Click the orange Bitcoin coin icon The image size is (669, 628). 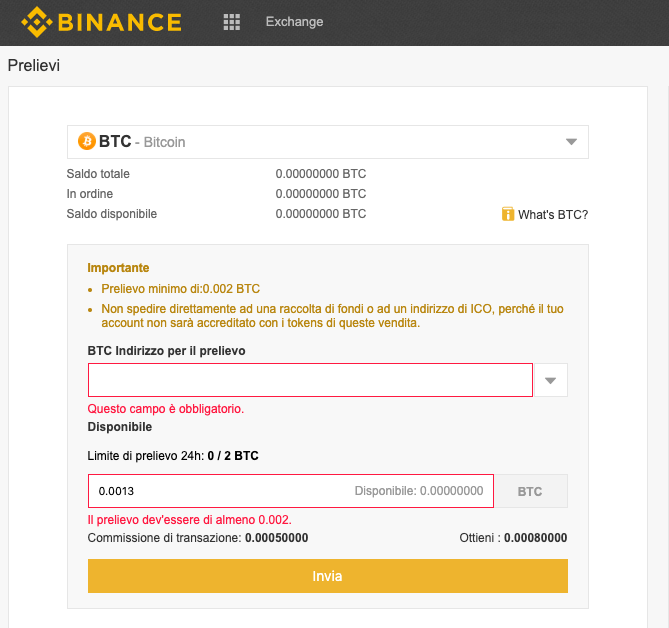86,141
